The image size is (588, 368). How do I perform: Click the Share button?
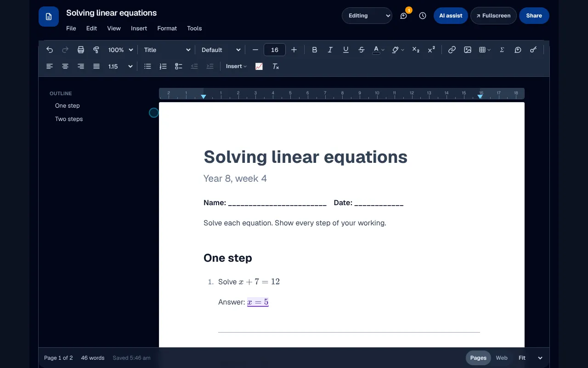point(534,16)
